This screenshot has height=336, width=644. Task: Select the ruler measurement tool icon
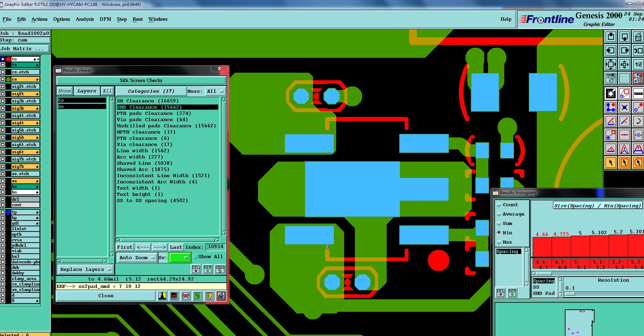pos(638,93)
